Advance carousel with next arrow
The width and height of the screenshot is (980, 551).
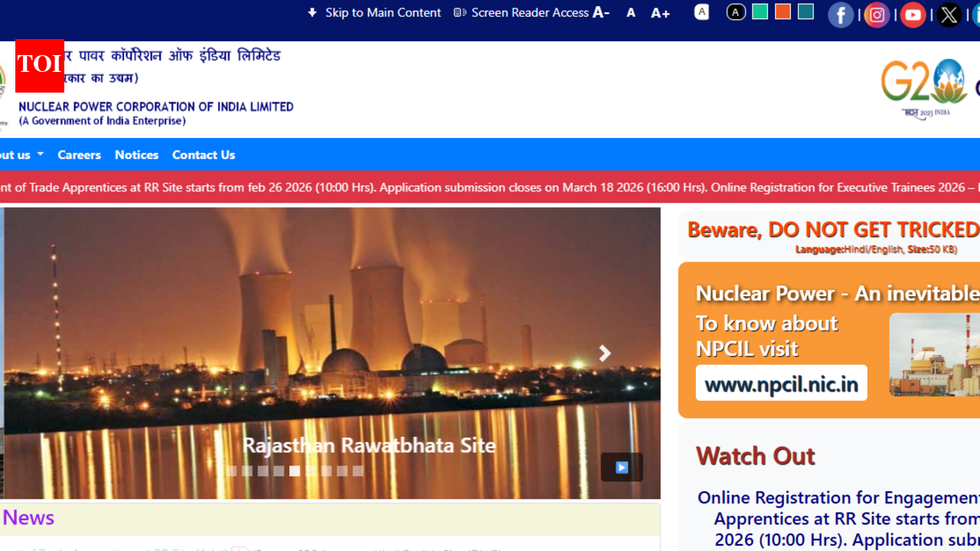[x=605, y=354]
